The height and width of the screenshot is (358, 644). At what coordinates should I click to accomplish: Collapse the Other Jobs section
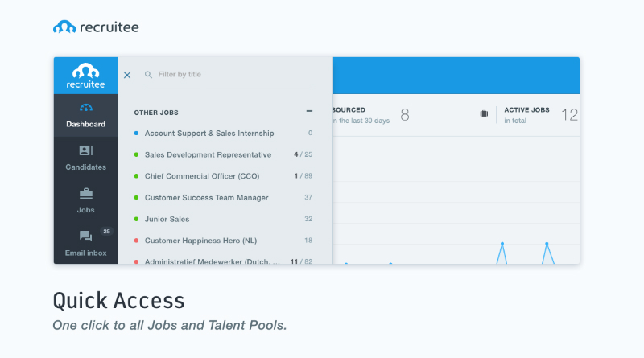coord(309,112)
